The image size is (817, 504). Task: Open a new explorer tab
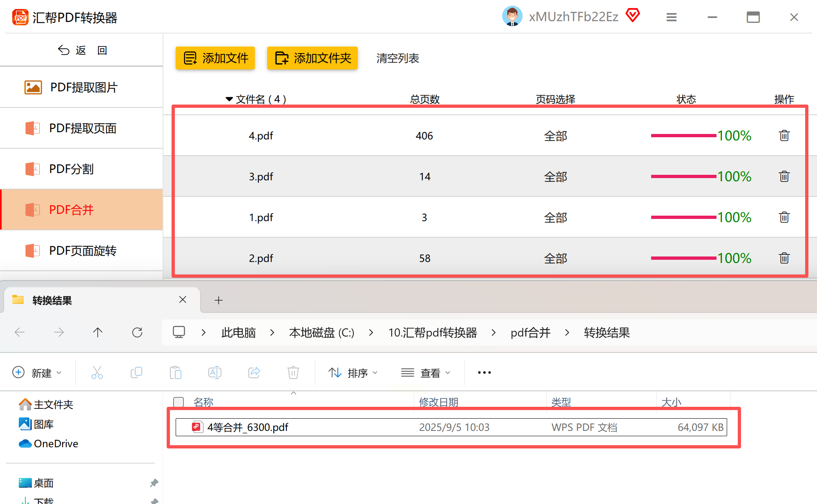(219, 301)
